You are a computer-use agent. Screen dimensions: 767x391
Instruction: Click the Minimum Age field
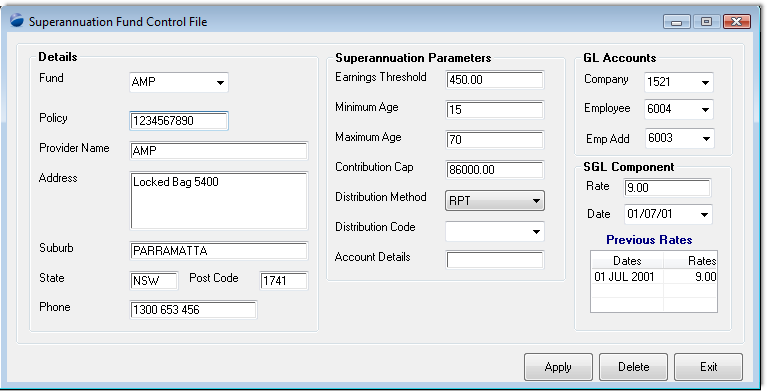coord(495,110)
